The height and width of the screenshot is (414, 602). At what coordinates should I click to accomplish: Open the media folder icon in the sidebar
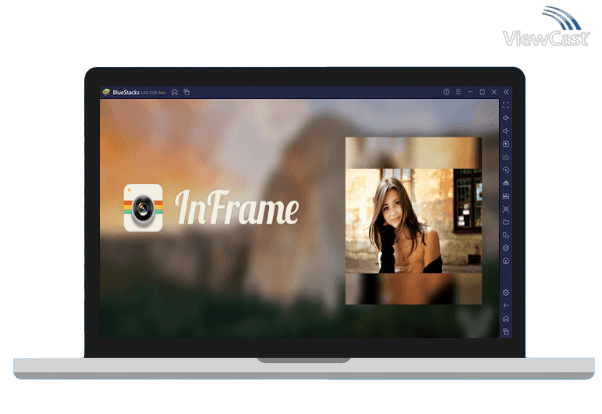[x=506, y=222]
